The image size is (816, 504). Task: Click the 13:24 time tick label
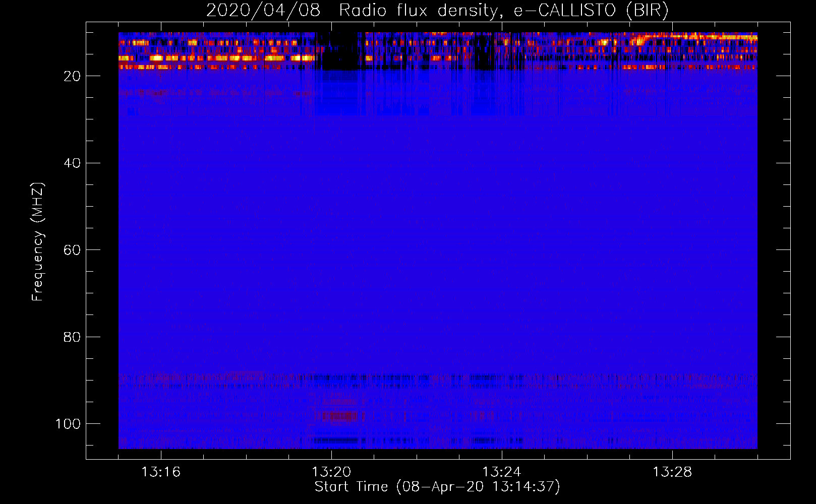click(502, 472)
